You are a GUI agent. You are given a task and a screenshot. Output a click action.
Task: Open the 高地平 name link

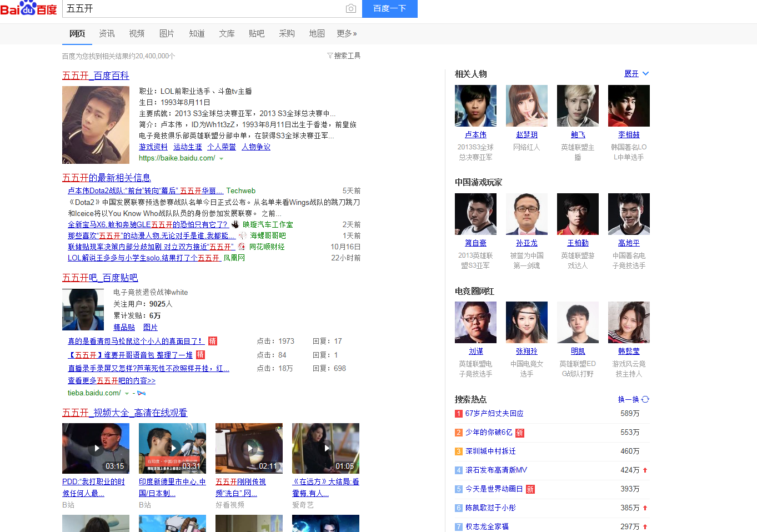[629, 243]
